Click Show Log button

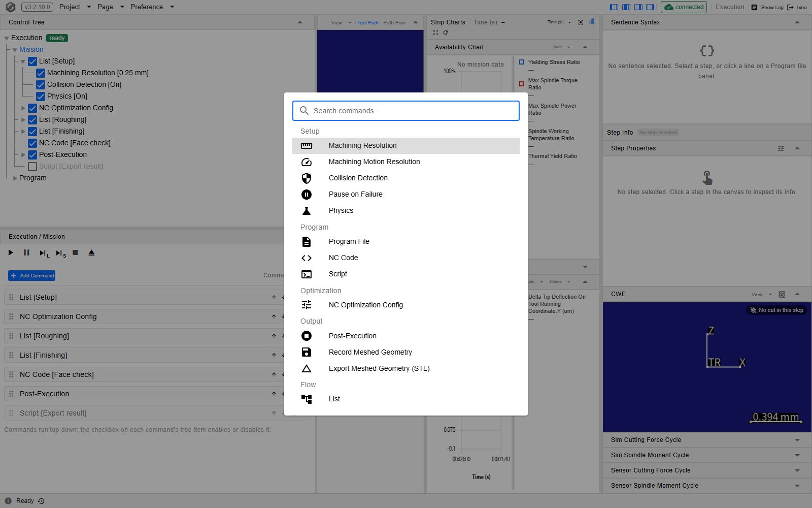(x=768, y=7)
